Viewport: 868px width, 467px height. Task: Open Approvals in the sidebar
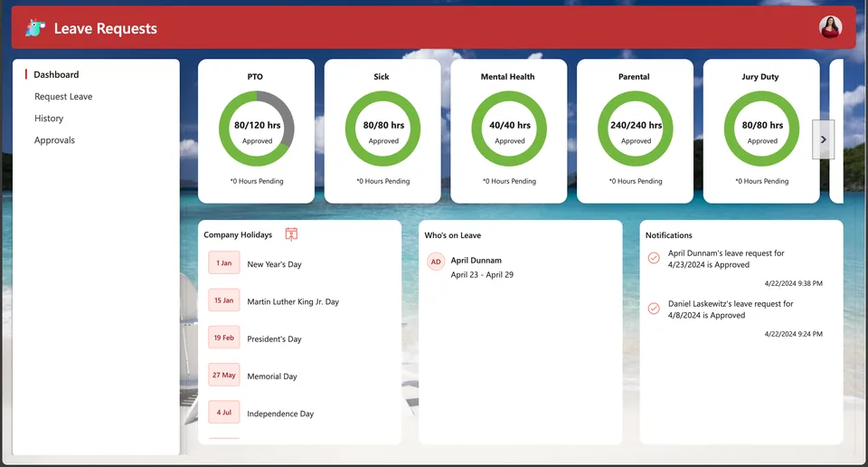(54, 140)
